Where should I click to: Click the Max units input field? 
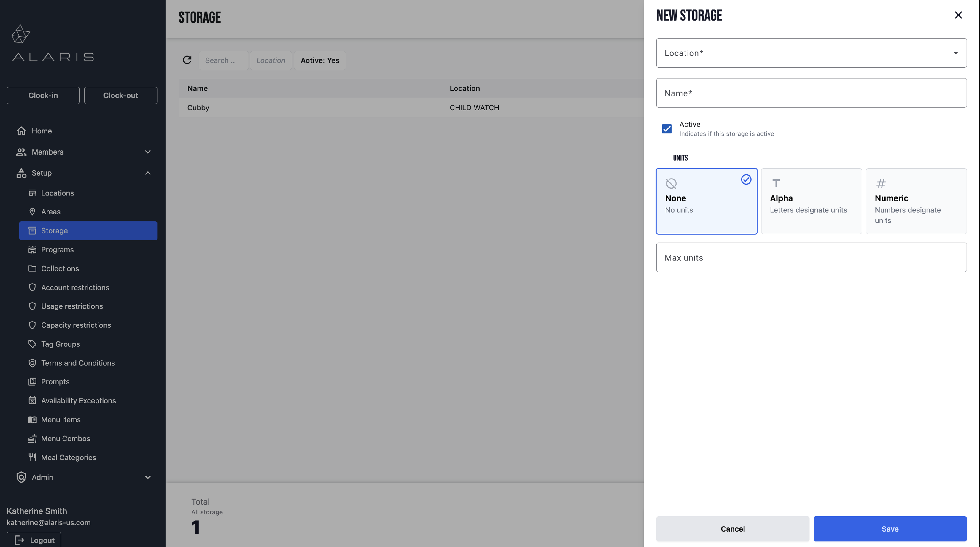[811, 257]
